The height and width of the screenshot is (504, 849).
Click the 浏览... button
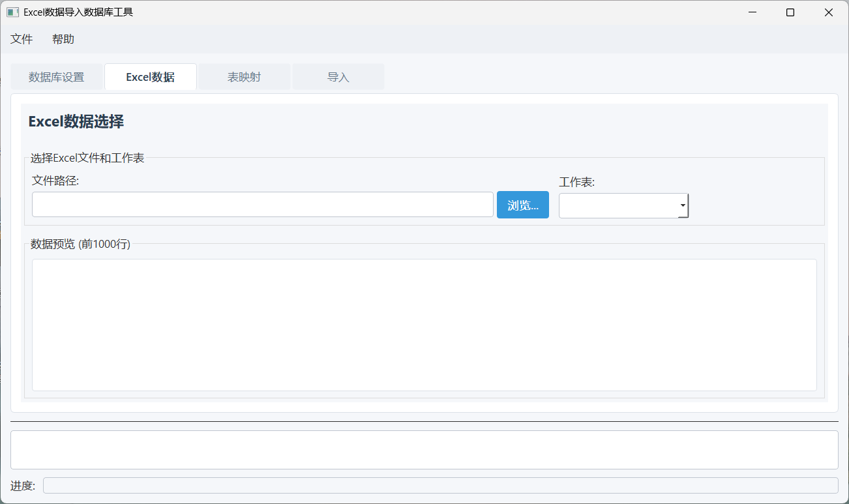click(523, 205)
